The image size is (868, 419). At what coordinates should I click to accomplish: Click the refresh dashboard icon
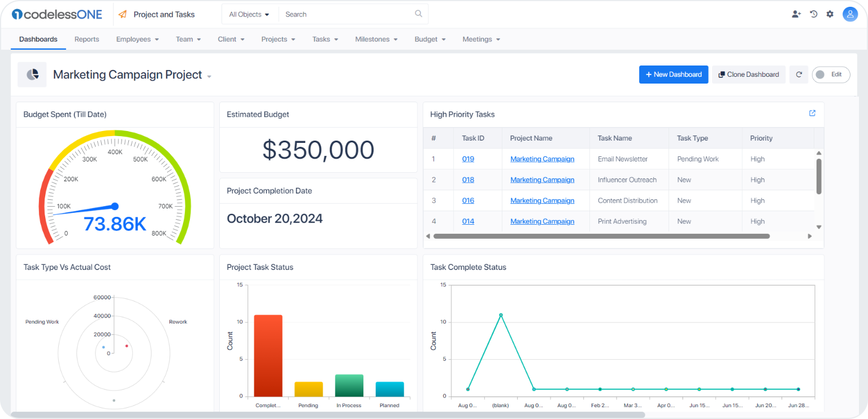(798, 75)
